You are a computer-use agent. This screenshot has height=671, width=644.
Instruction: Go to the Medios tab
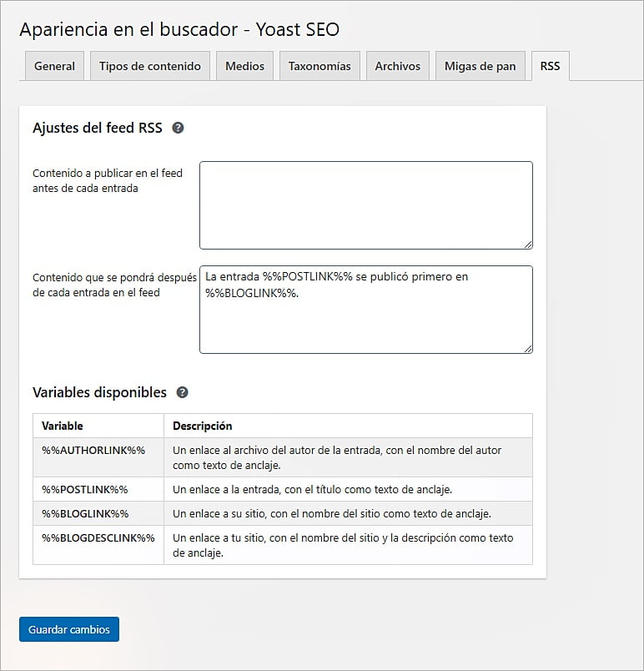pos(244,67)
